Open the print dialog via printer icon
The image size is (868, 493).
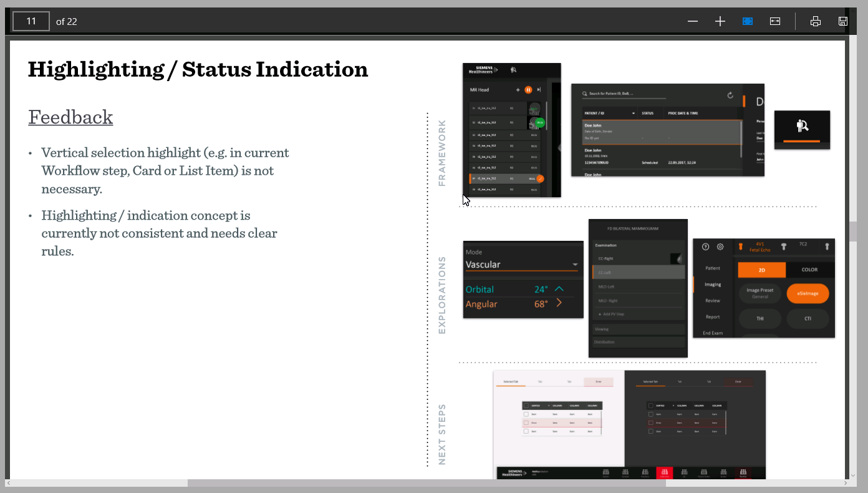[x=816, y=21]
